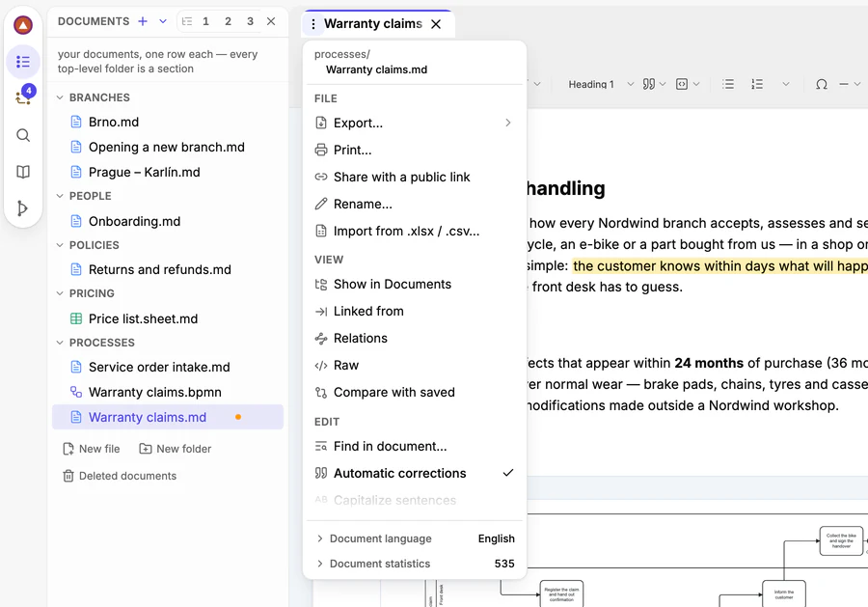Image resolution: width=868 pixels, height=607 pixels.
Task: Choose Find in document...
Action: coord(414,447)
